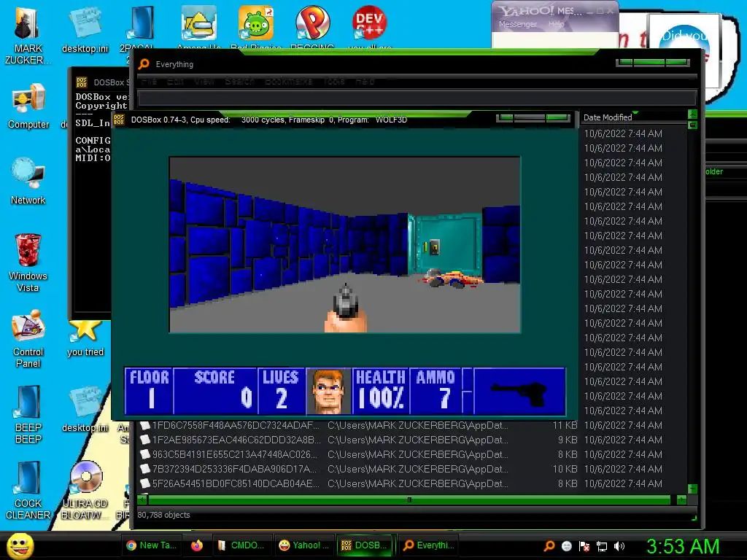
Task: Click the green Everything horizontal scrollbar thumb
Action: click(409, 500)
